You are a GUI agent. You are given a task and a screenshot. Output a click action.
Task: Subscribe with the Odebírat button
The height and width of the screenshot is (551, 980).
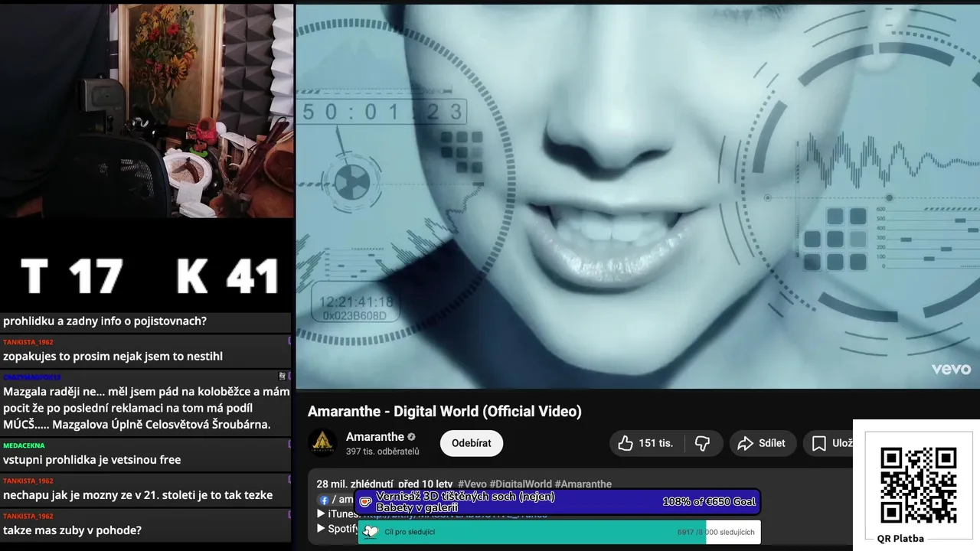click(471, 443)
